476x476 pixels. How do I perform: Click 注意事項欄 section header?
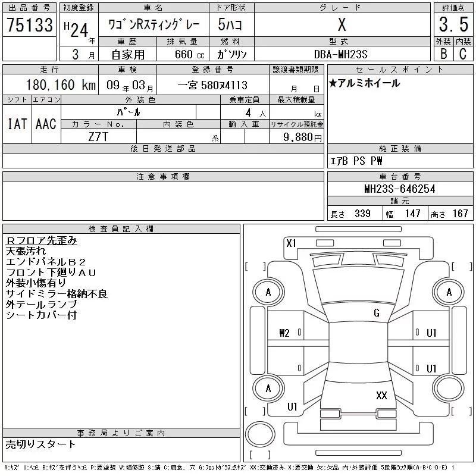pyautogui.click(x=163, y=176)
